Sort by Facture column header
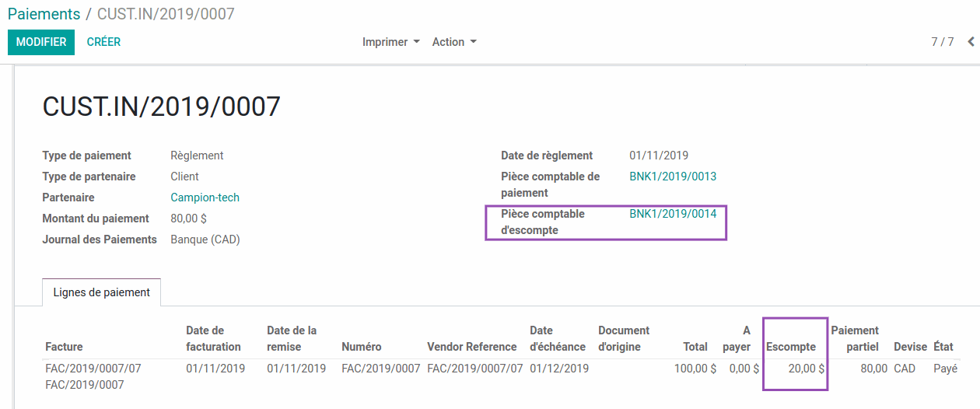Image resolution: width=980 pixels, height=409 pixels. point(64,347)
